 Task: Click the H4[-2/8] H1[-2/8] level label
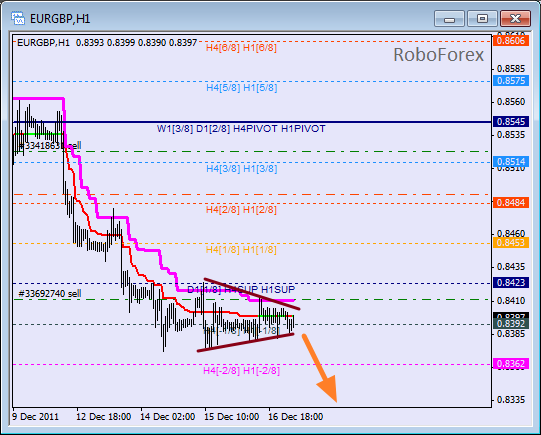[241, 370]
